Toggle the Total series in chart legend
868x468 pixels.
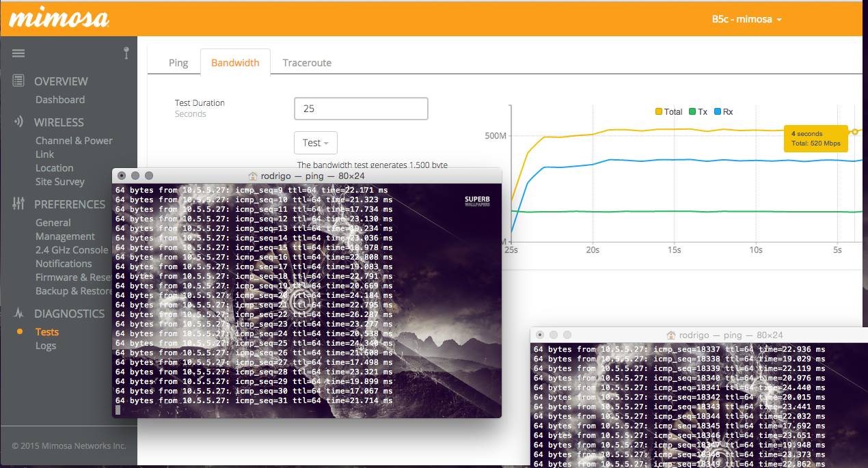[x=668, y=111]
